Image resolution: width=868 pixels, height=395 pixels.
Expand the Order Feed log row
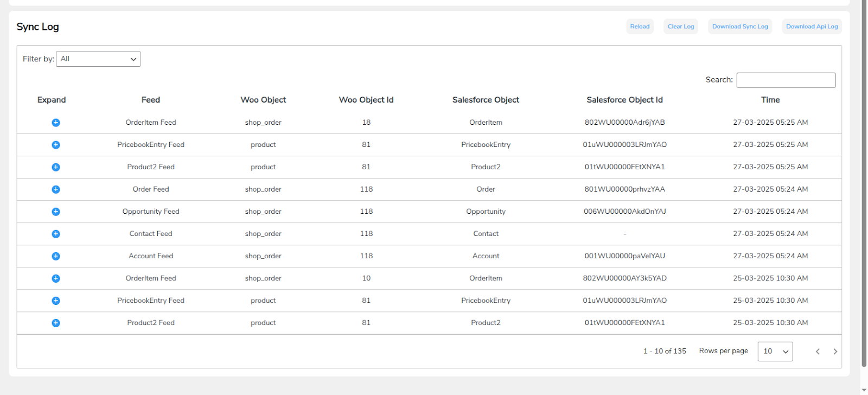pos(56,189)
